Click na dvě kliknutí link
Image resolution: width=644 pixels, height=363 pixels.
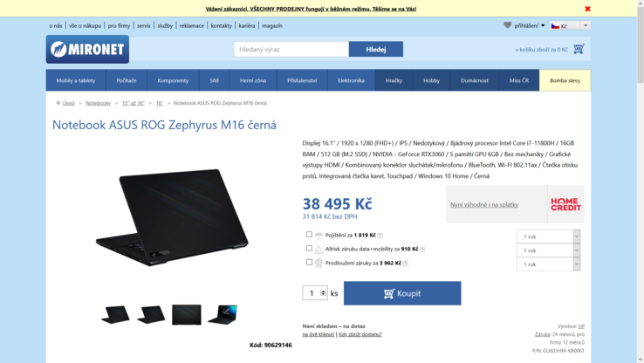319,334
